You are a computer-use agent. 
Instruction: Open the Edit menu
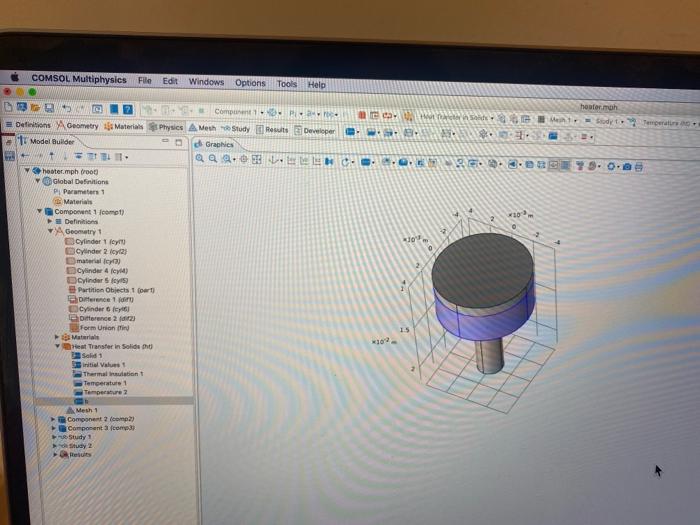point(170,81)
